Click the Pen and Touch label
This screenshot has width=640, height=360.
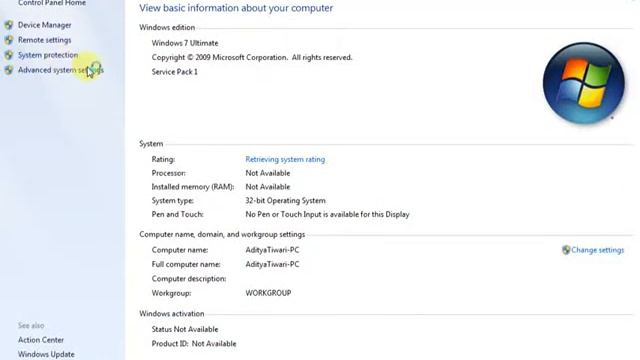(178, 214)
